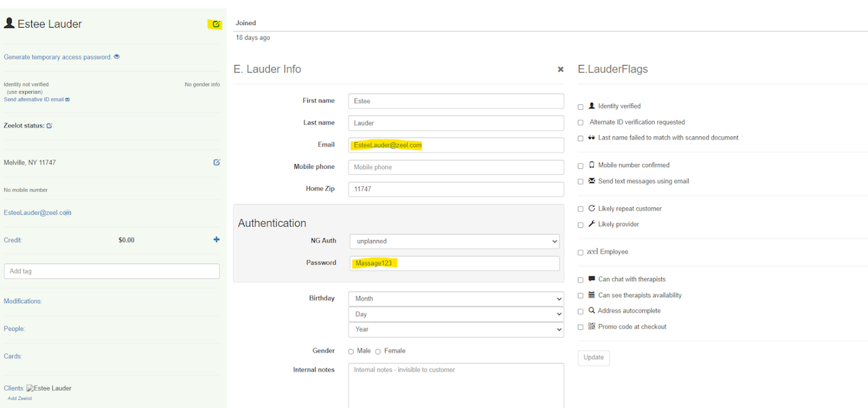Click the 18 days ago text
Screen dimensions: 868x408
coord(253,38)
